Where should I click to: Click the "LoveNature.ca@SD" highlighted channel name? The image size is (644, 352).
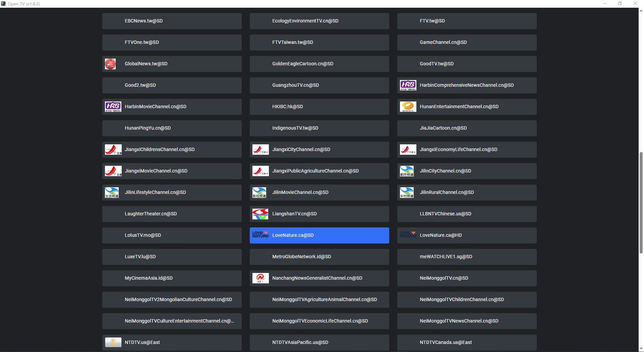(293, 235)
